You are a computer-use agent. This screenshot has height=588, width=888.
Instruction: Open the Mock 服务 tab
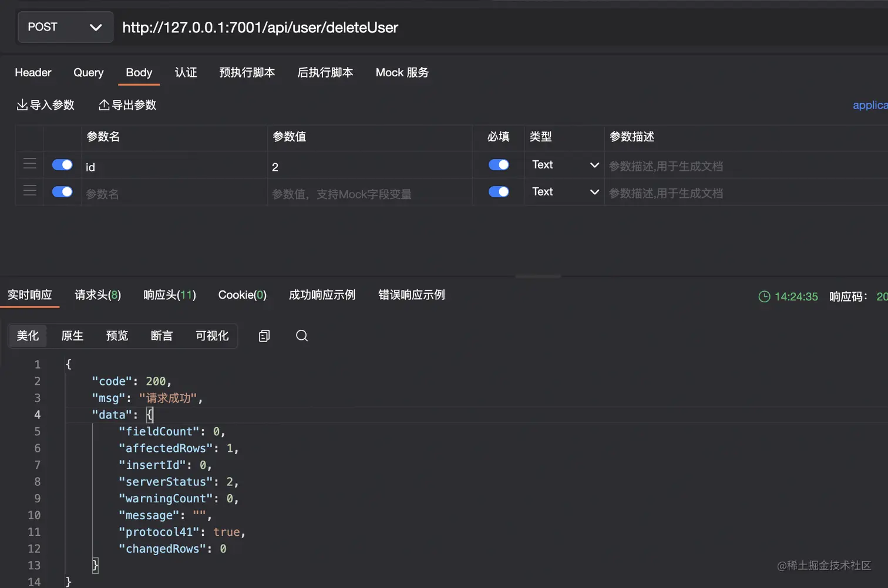pyautogui.click(x=402, y=73)
